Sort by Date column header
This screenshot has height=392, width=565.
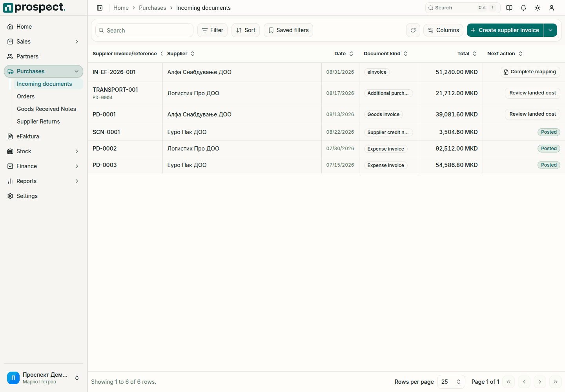coord(344,54)
